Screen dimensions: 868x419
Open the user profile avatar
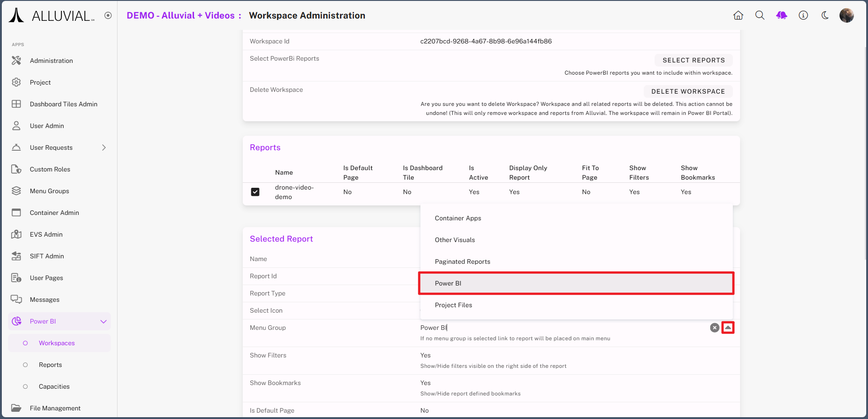pyautogui.click(x=847, y=15)
